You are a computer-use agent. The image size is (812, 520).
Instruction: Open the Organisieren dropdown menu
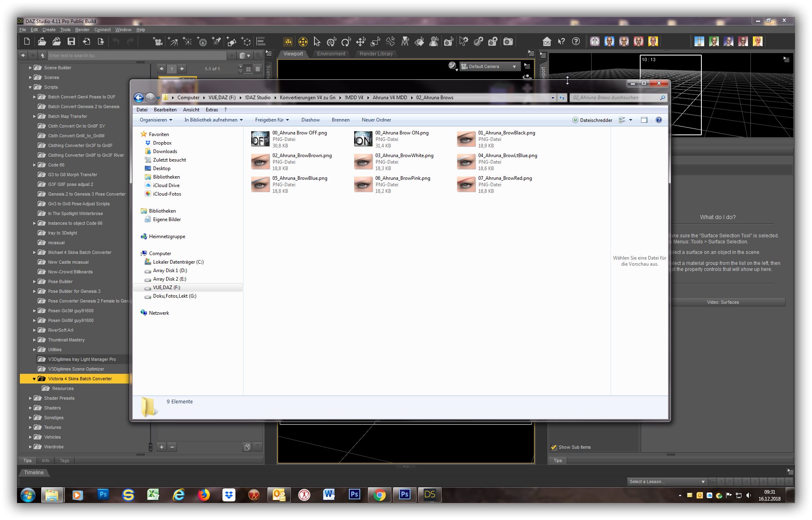[156, 120]
